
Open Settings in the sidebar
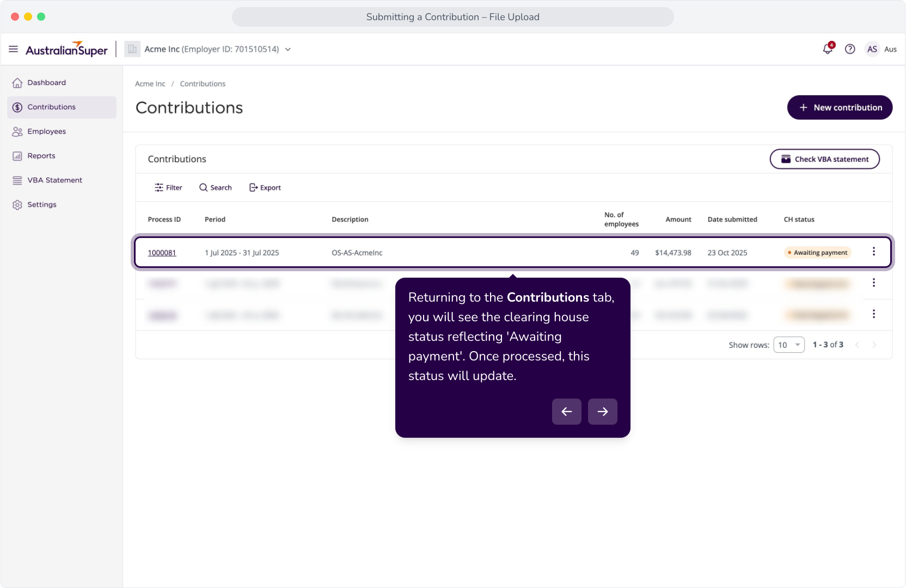pyautogui.click(x=62, y=205)
